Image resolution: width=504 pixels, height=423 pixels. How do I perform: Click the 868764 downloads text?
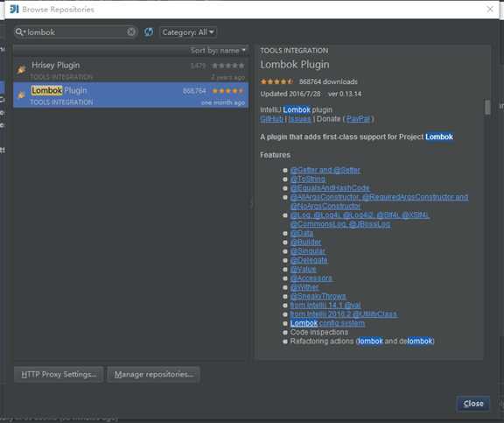[x=328, y=81]
